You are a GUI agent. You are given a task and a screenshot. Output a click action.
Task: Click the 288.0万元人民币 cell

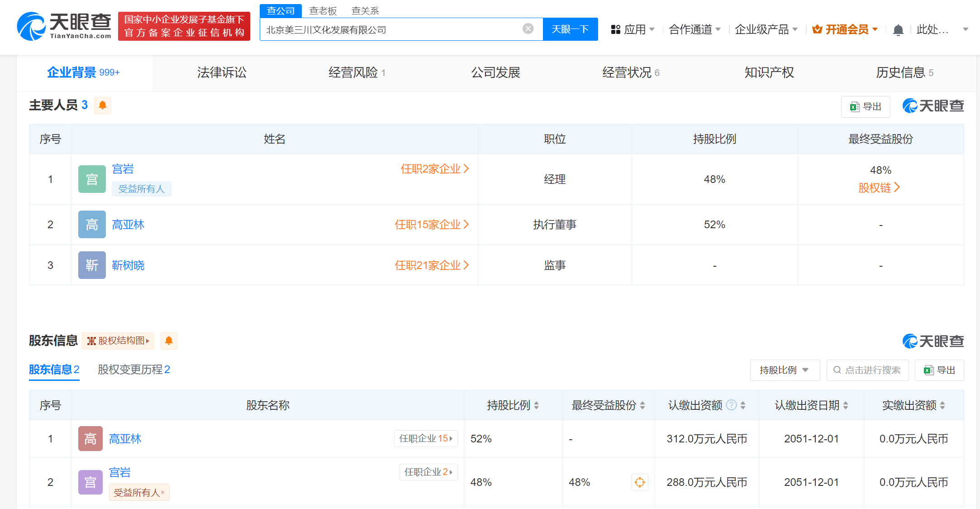707,482
